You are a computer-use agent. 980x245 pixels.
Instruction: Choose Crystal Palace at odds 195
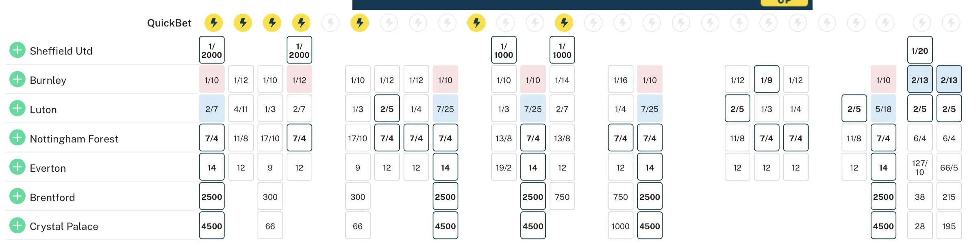[949, 226]
